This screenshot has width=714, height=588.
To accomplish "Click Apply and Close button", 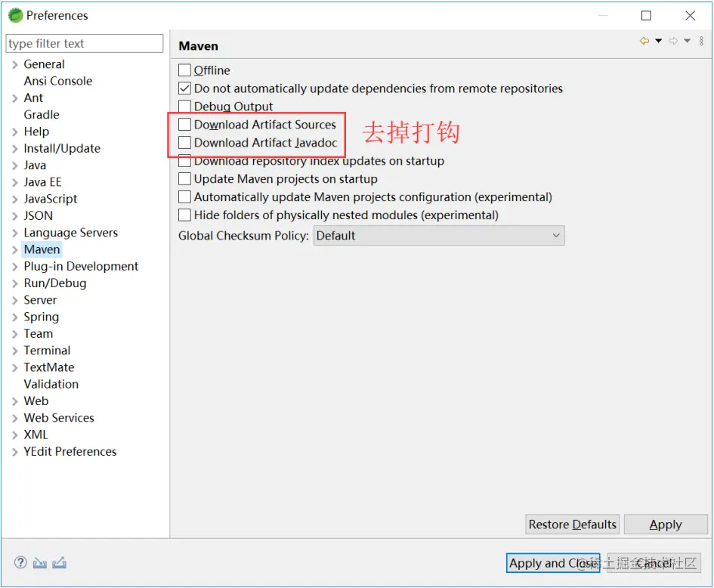I will [x=553, y=563].
